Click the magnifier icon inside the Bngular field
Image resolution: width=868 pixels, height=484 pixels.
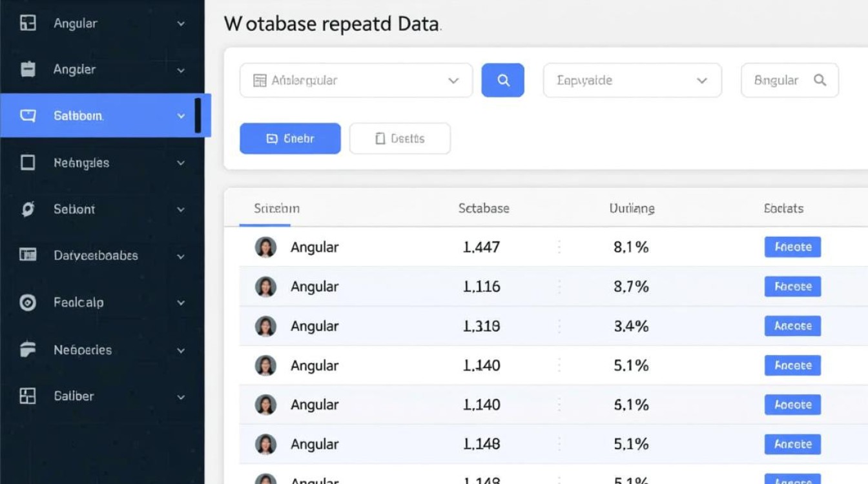(820, 80)
